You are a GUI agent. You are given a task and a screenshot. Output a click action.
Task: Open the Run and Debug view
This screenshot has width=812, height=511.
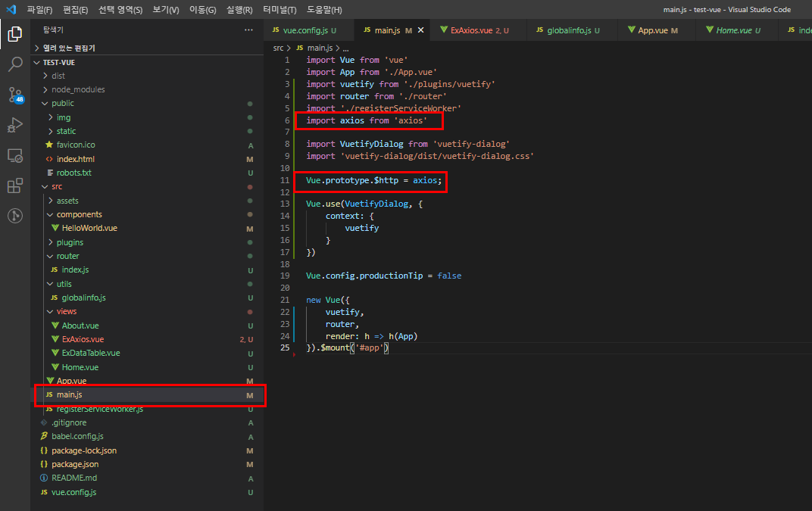(x=15, y=125)
